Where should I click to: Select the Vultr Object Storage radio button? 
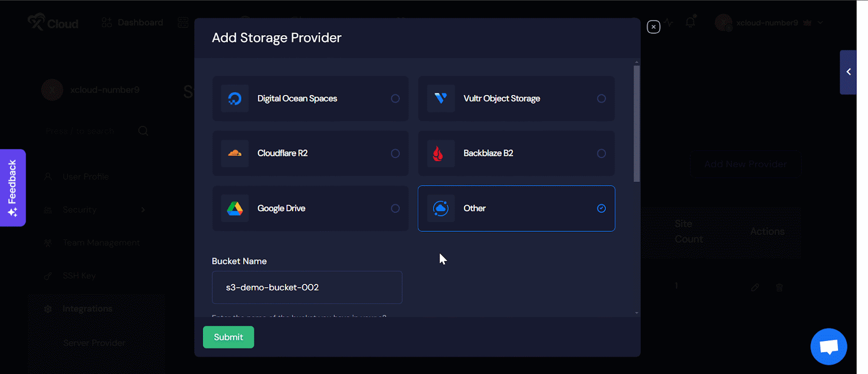(602, 99)
